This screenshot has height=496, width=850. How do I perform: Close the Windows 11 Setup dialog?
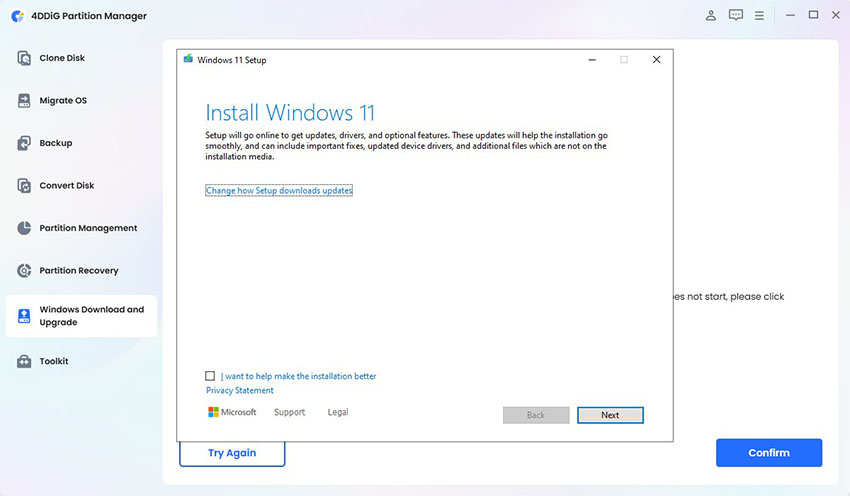click(x=656, y=60)
